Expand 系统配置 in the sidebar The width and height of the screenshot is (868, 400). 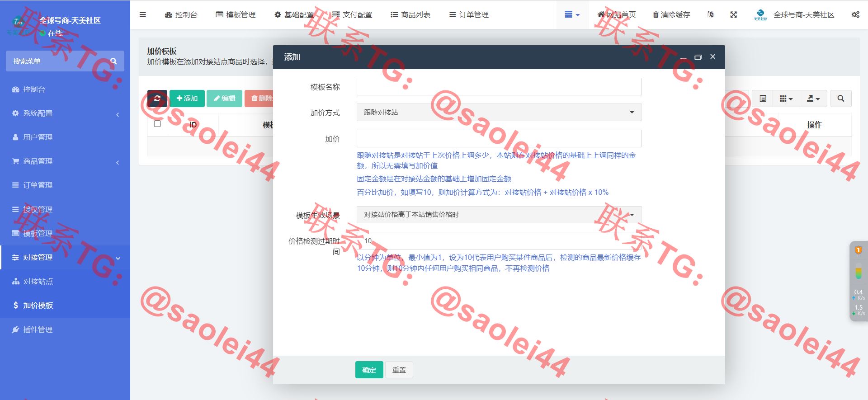[65, 113]
